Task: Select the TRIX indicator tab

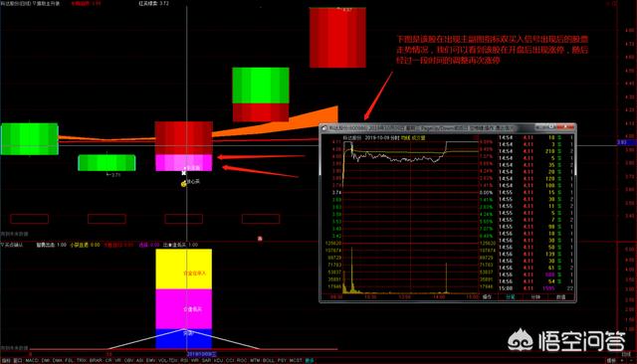Action: 82,360
